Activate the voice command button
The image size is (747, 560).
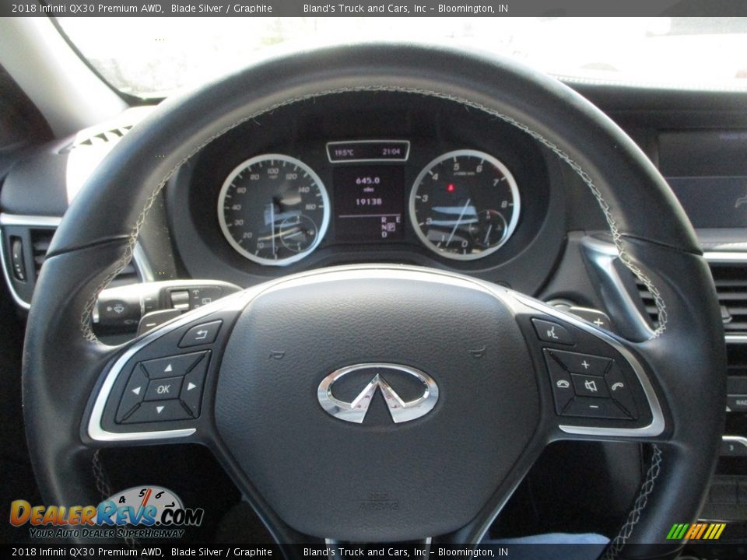coord(552,331)
